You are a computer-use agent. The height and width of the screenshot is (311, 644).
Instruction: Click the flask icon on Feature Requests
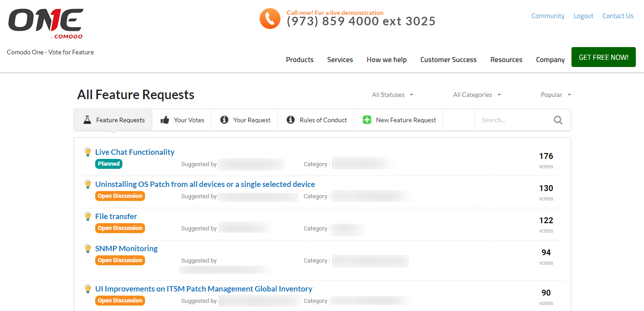(x=87, y=120)
